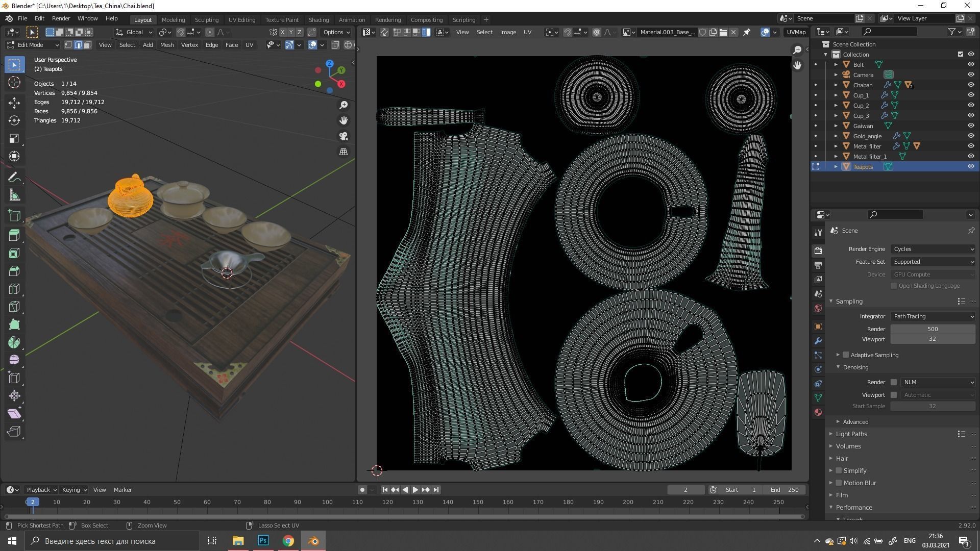Open the Material properties tab icon
This screenshot has height=551, width=980.
(x=818, y=412)
